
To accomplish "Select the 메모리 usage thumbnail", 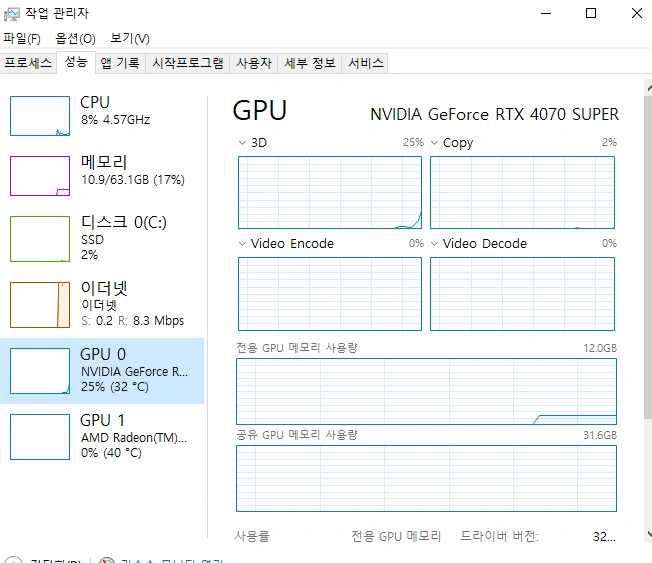I will coord(40,176).
